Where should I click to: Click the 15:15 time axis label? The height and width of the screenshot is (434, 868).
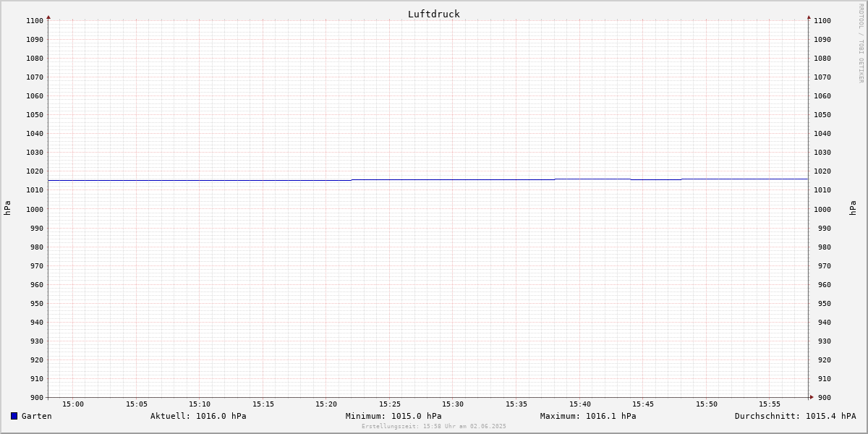[x=263, y=404]
